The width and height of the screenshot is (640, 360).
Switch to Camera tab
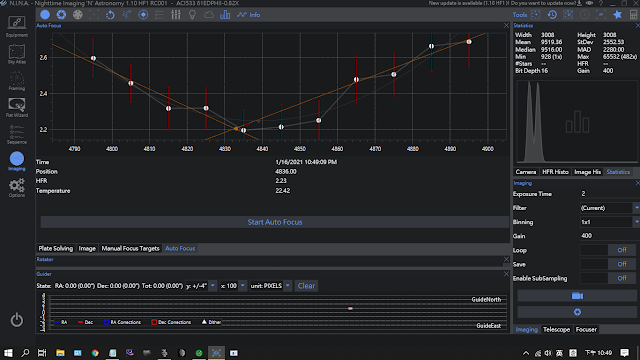click(x=525, y=172)
